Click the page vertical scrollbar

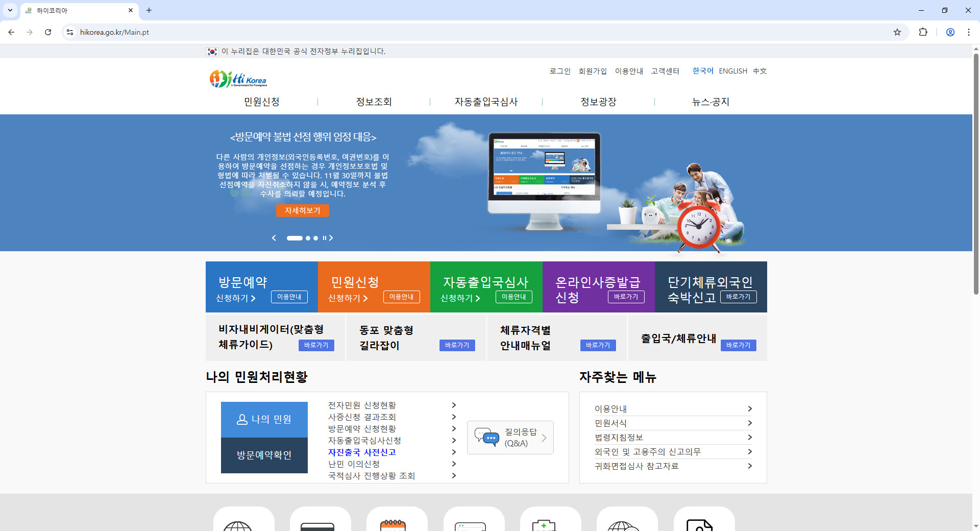(x=976, y=174)
